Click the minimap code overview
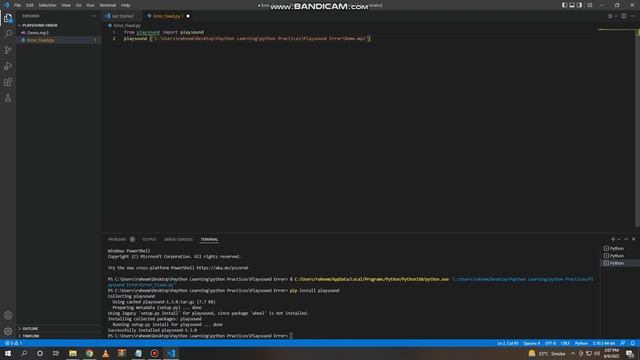640x360 pixels. (x=616, y=30)
